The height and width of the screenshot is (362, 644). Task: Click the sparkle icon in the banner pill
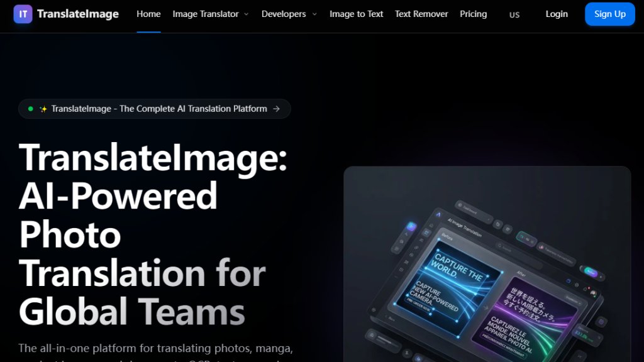[43, 109]
